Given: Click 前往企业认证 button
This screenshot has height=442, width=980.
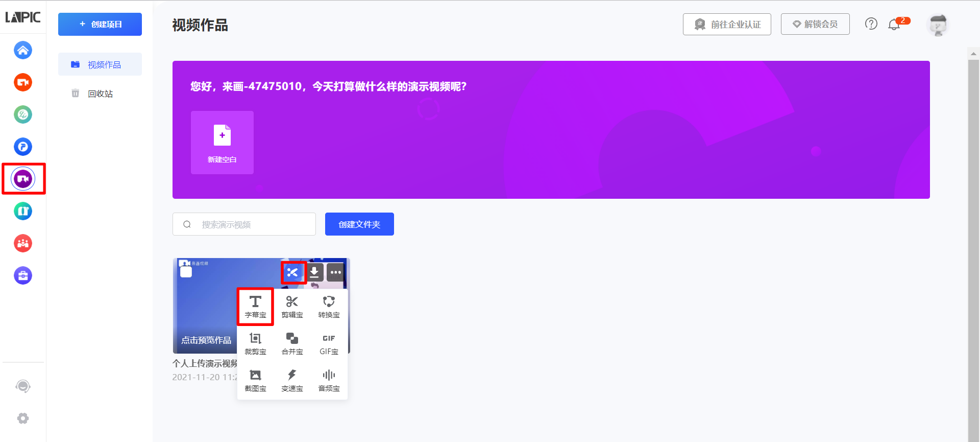Looking at the screenshot, I should (727, 24).
